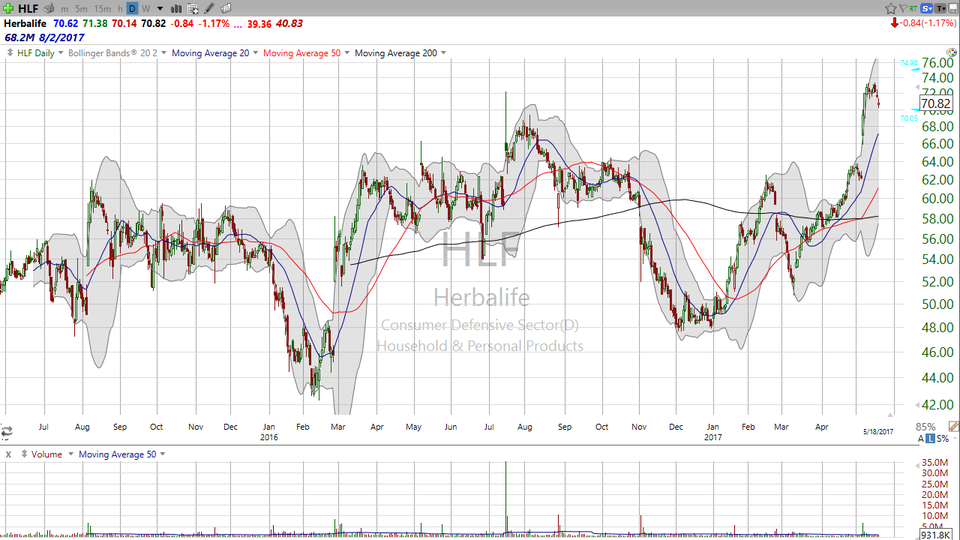Click the 74.98 upper Bollinger band label
960x540 pixels.
909,62
